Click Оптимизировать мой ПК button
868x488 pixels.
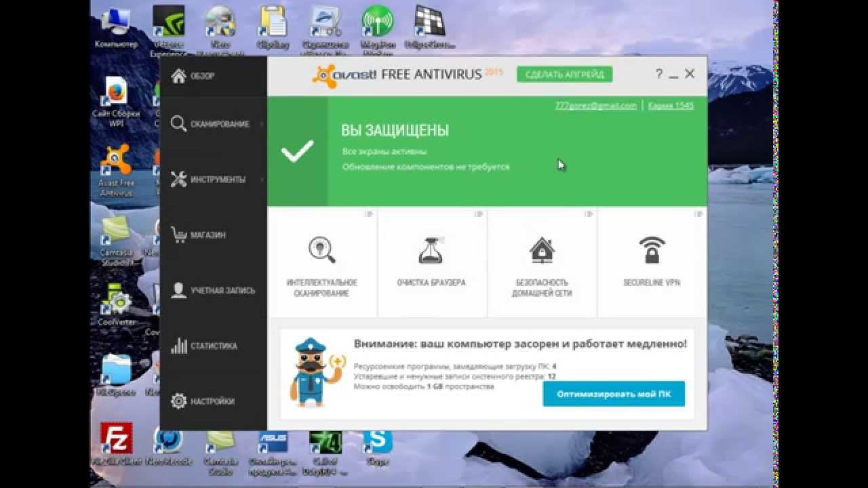point(614,394)
